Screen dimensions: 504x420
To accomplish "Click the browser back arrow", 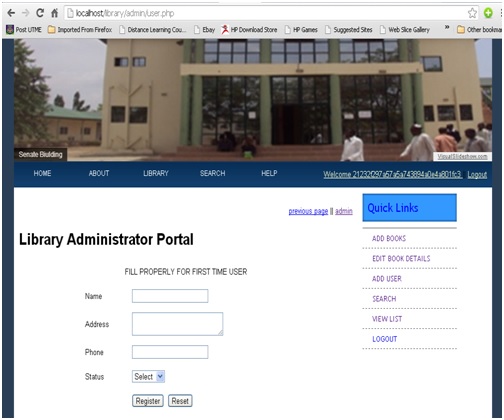I will [x=11, y=13].
